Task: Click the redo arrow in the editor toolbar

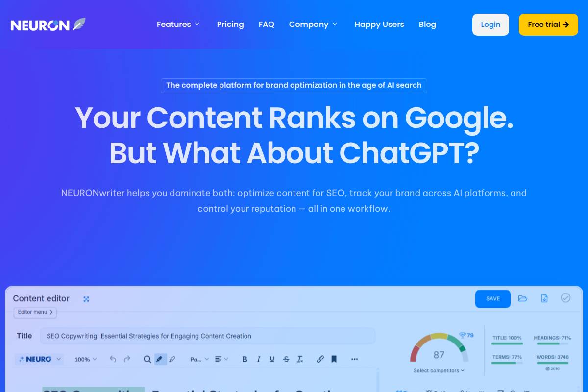Action: 127,359
